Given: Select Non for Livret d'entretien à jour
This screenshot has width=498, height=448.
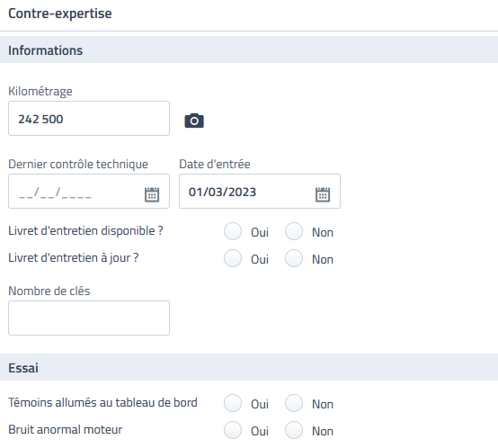Looking at the screenshot, I should click(294, 258).
